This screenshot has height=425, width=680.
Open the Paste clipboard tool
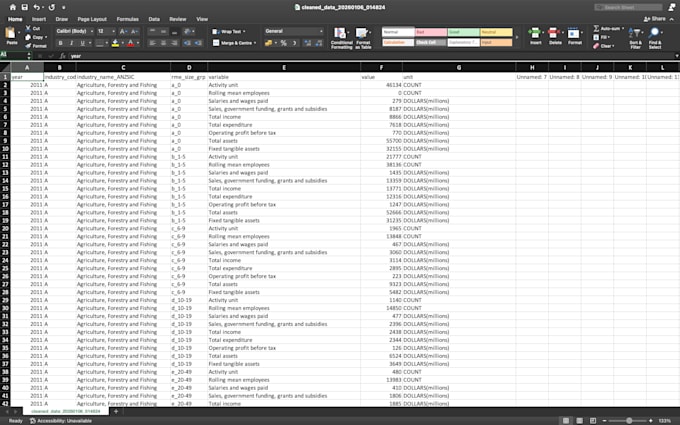(x=11, y=36)
